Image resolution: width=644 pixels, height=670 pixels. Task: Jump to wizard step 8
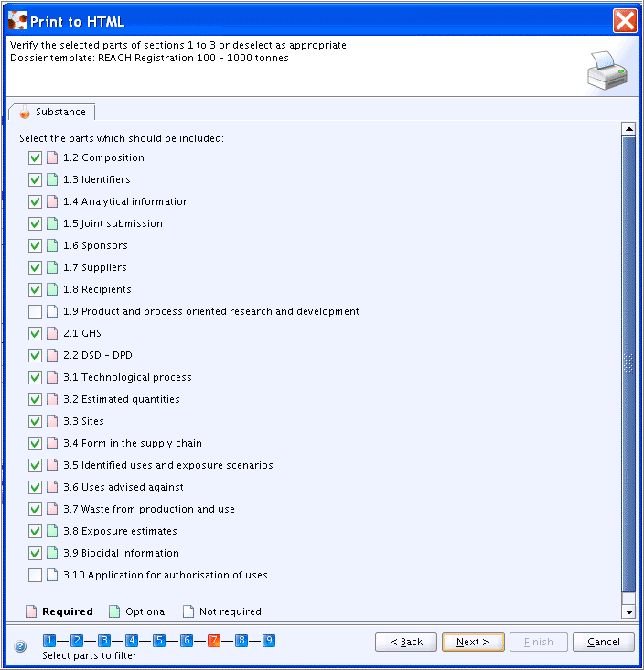point(241,641)
